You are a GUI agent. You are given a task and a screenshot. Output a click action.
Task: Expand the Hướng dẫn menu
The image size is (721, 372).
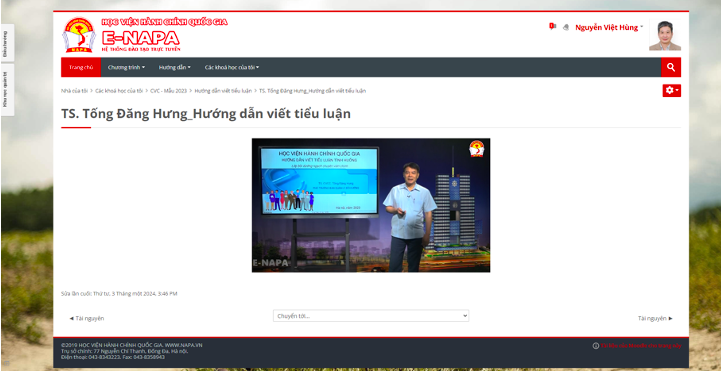(x=175, y=67)
